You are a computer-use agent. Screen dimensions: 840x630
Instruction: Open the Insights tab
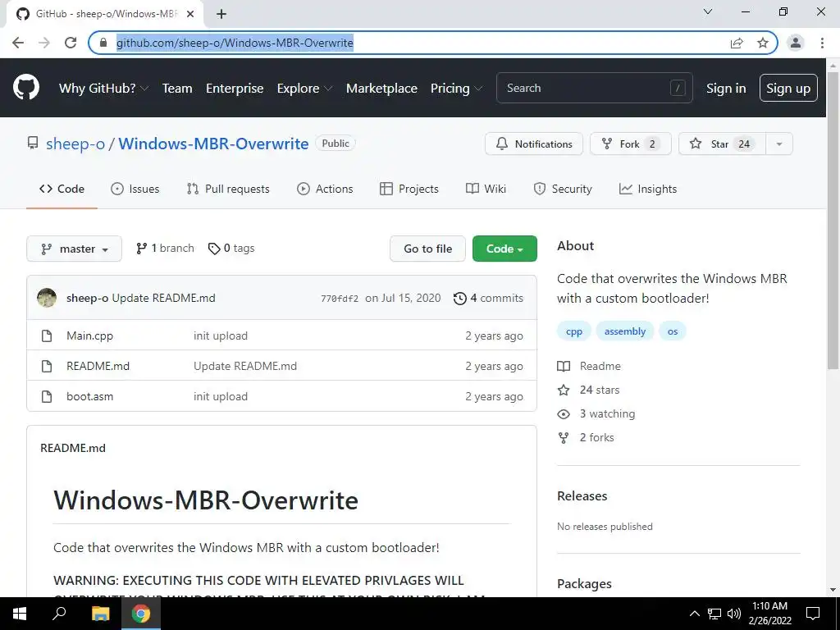click(648, 189)
